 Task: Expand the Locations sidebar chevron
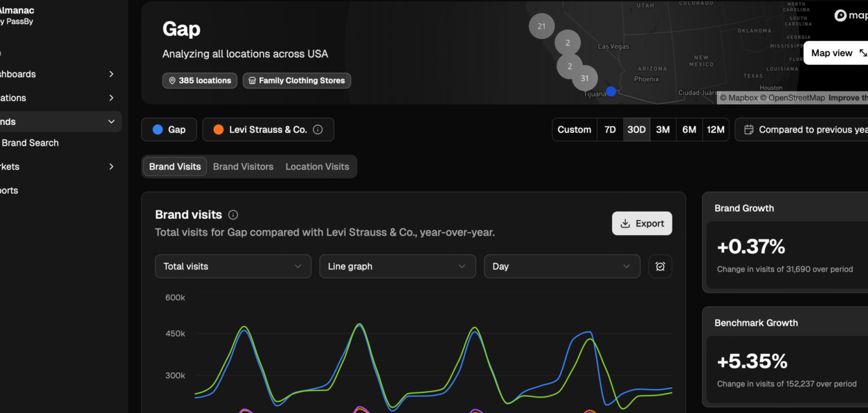[x=111, y=98]
